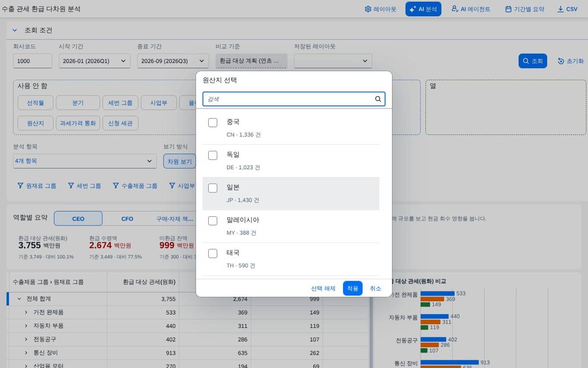
Task: Click the 열 drop zone
Action: click(x=506, y=107)
